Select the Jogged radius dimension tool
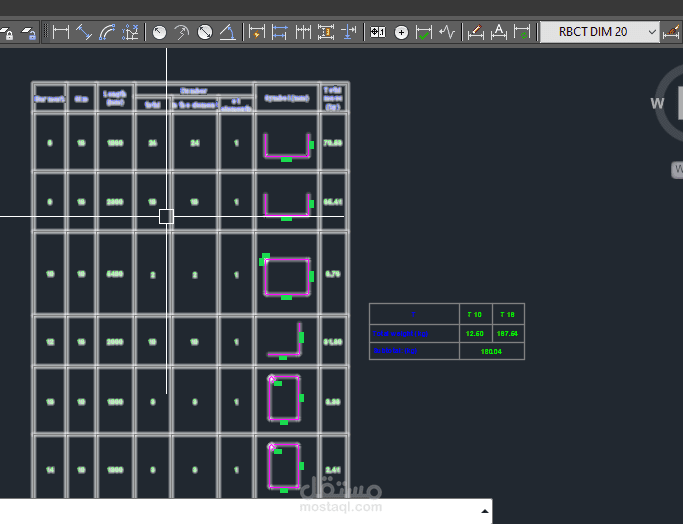 (182, 32)
